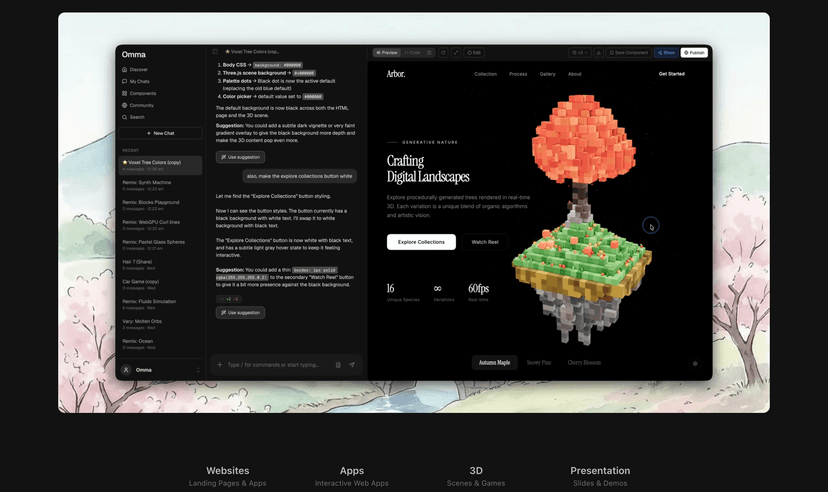Open Remix: Fluids Simulation chat
The image size is (828, 492).
tap(160, 304)
